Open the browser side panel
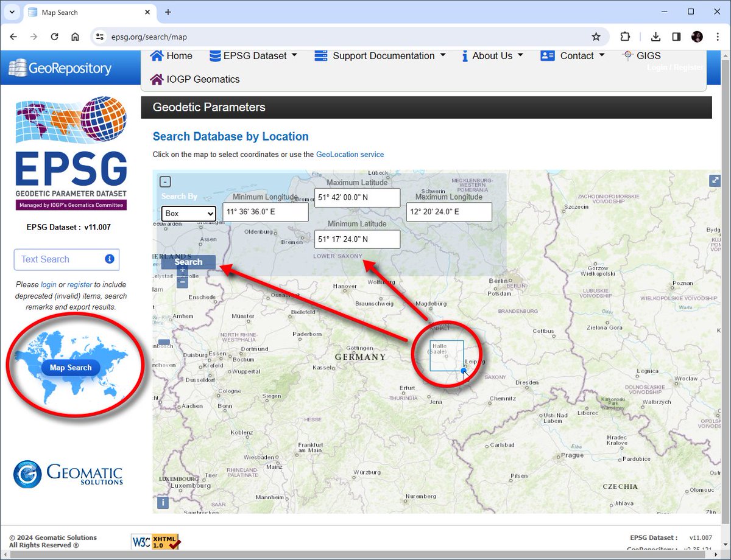Viewport: 731px width, 560px height. (x=676, y=37)
